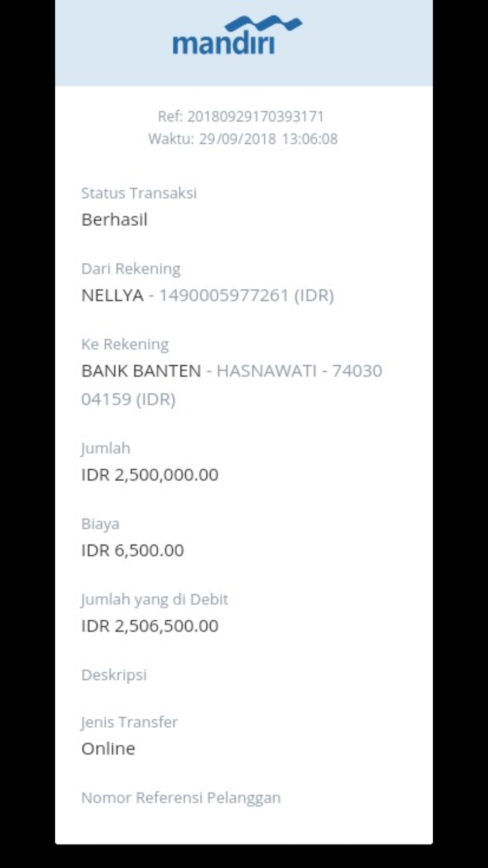
Task: Click the Deskripsi label
Action: [114, 675]
